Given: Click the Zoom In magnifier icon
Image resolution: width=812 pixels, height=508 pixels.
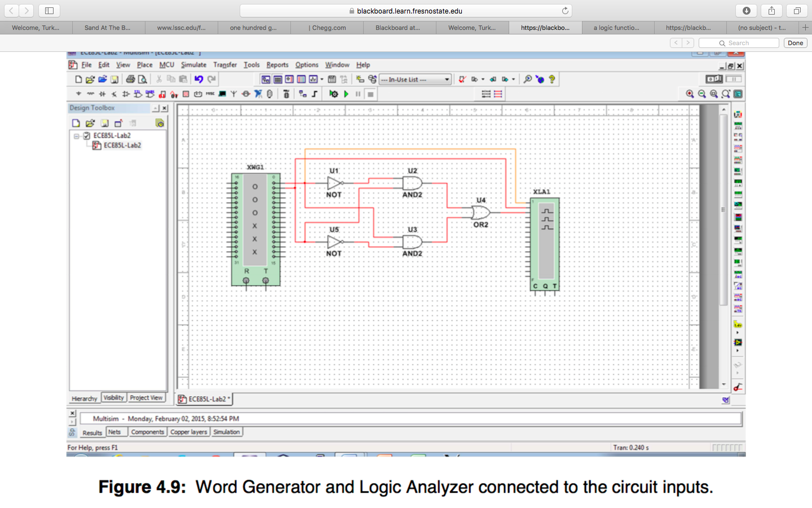Looking at the screenshot, I should (x=690, y=94).
